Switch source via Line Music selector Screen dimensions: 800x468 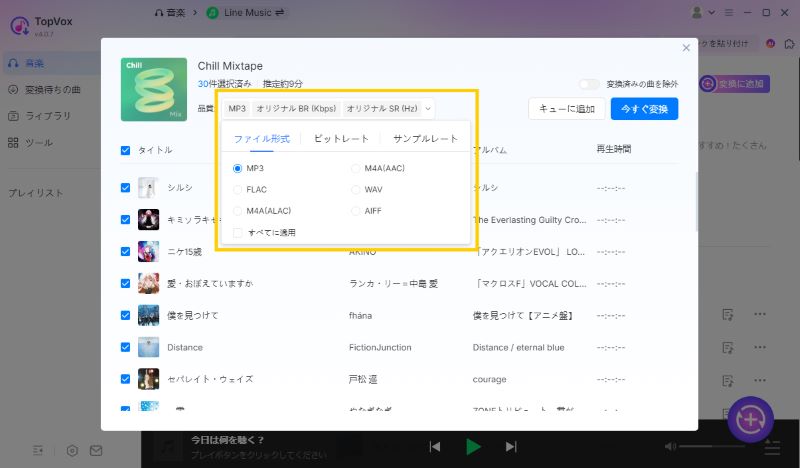245,13
